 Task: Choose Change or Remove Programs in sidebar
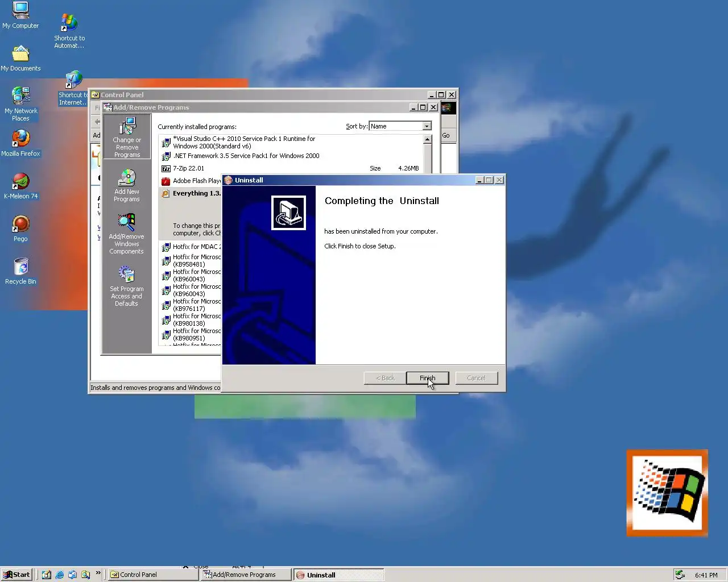(127, 137)
